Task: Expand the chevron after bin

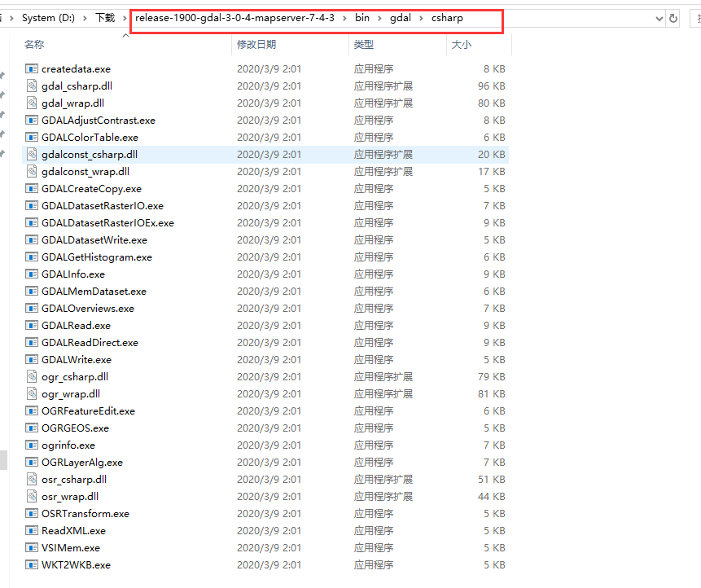Action: pyautogui.click(x=379, y=19)
